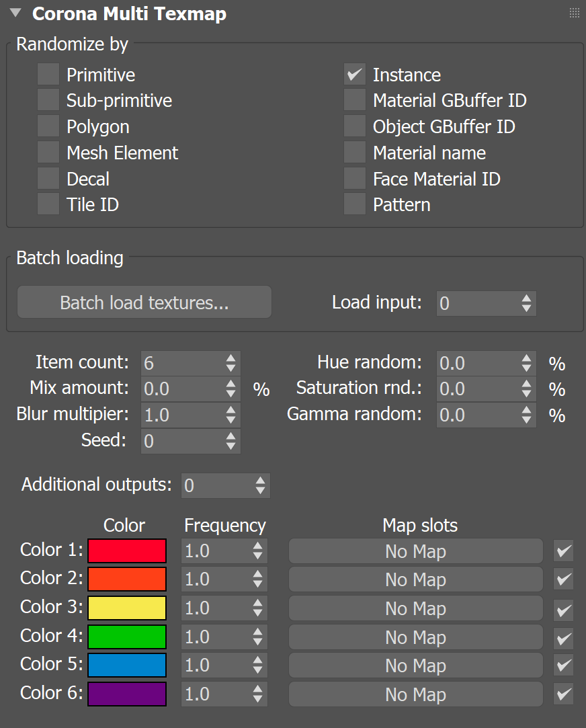
Task: Disable the Color 5 map checkbox
Action: coord(564,665)
